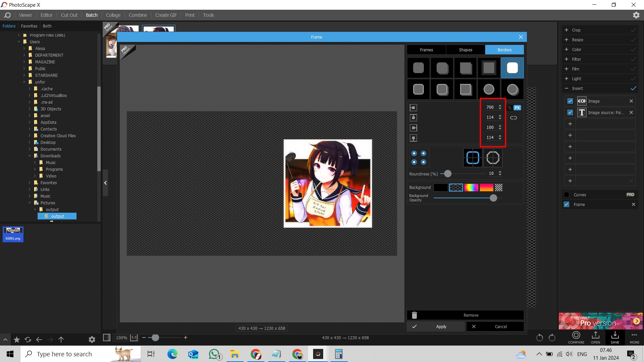644x362 pixels.
Task: Enable the Curves checkbox
Action: point(566,195)
